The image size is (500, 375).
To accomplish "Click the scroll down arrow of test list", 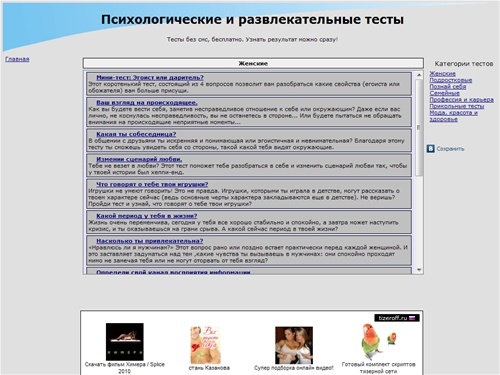I will (x=419, y=270).
